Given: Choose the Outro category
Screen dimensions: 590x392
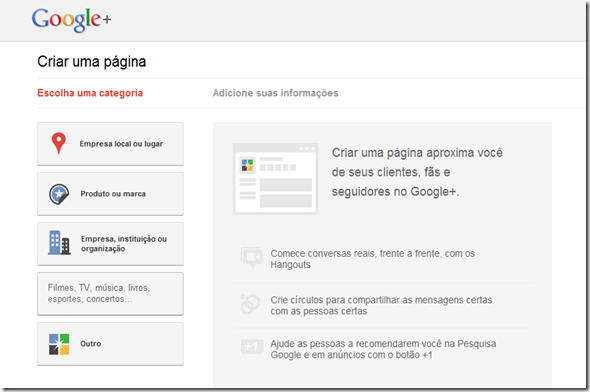Looking at the screenshot, I should (x=110, y=344).
